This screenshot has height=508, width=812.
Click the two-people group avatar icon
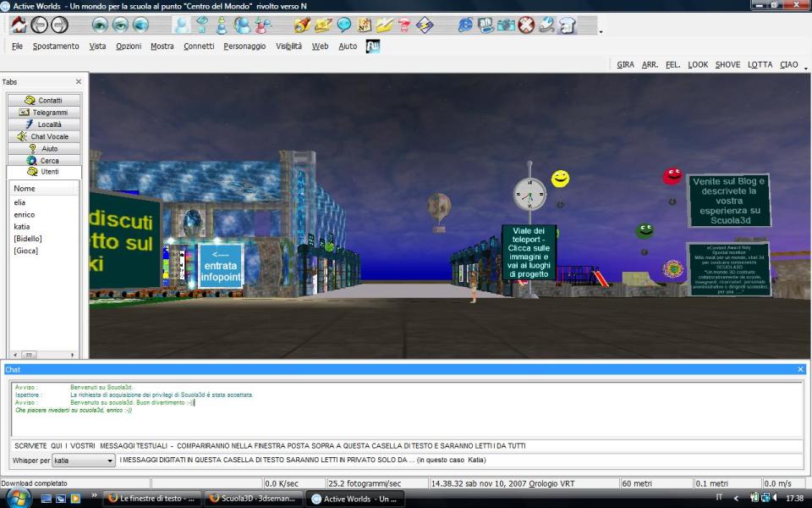242,25
